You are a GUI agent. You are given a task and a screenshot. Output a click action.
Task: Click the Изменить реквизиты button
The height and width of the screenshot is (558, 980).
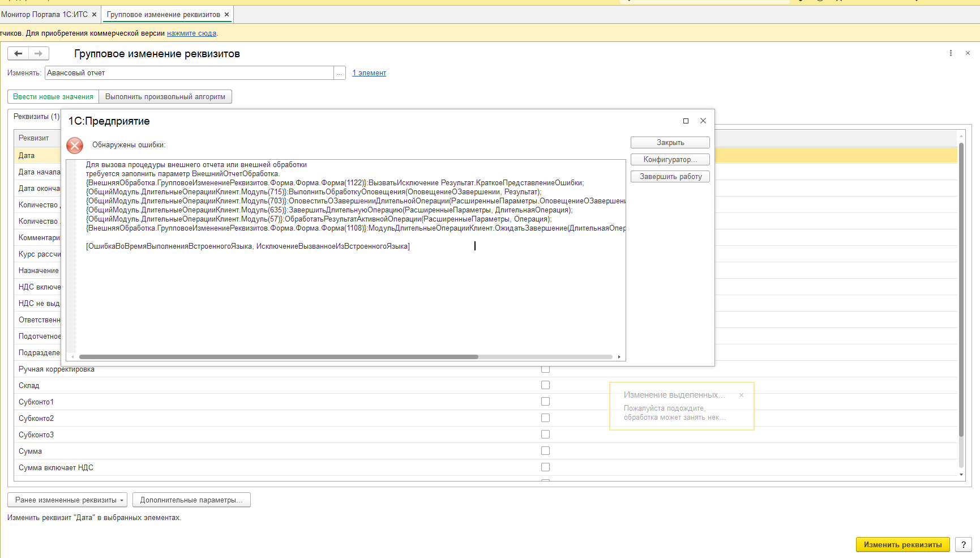click(x=903, y=545)
